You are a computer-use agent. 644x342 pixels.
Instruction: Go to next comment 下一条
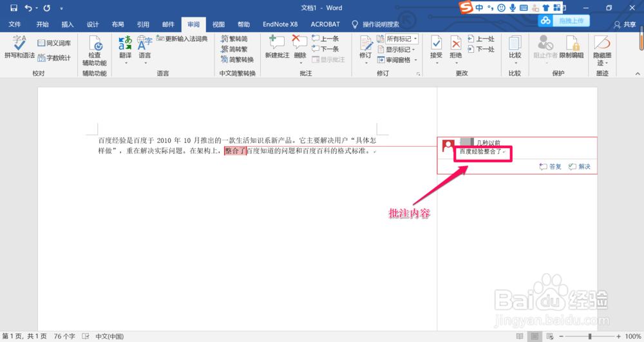tap(325, 49)
